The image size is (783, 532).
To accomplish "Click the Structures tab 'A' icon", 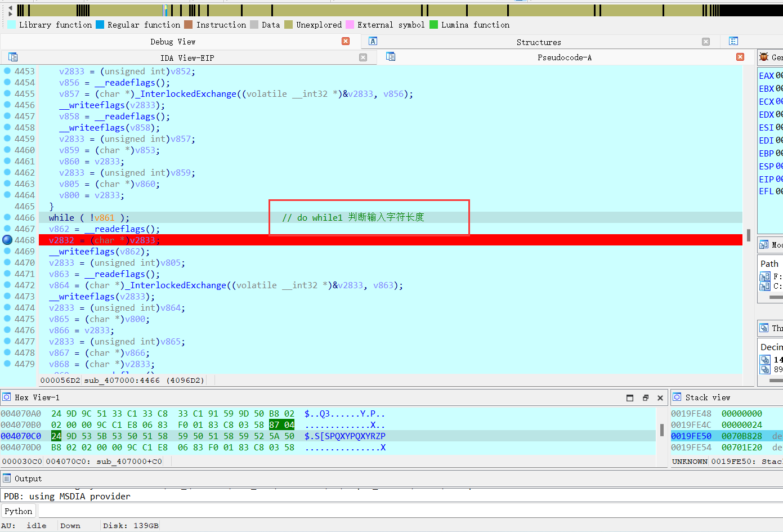I will pos(373,41).
